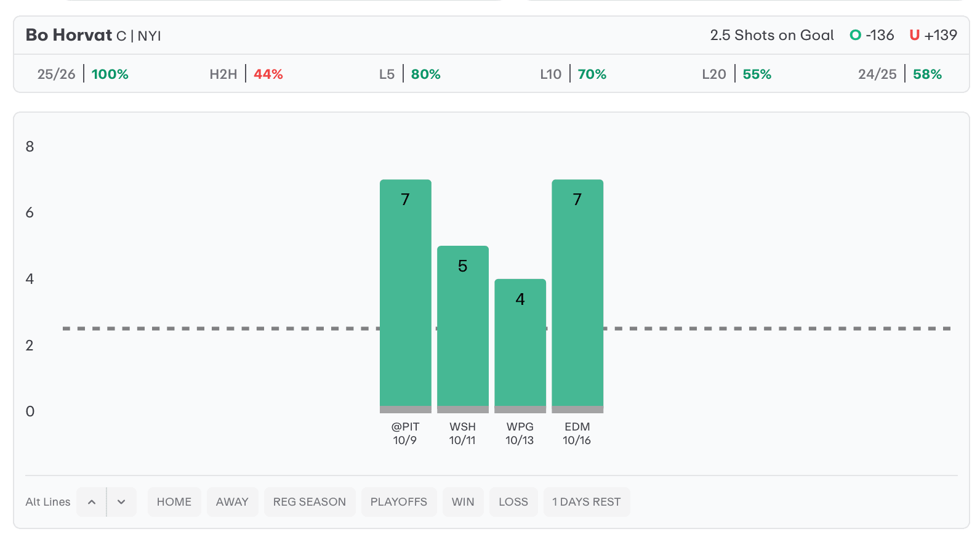This screenshot has width=980, height=542.
Task: Apply the 1 DAYS REST filter
Action: [x=586, y=502]
